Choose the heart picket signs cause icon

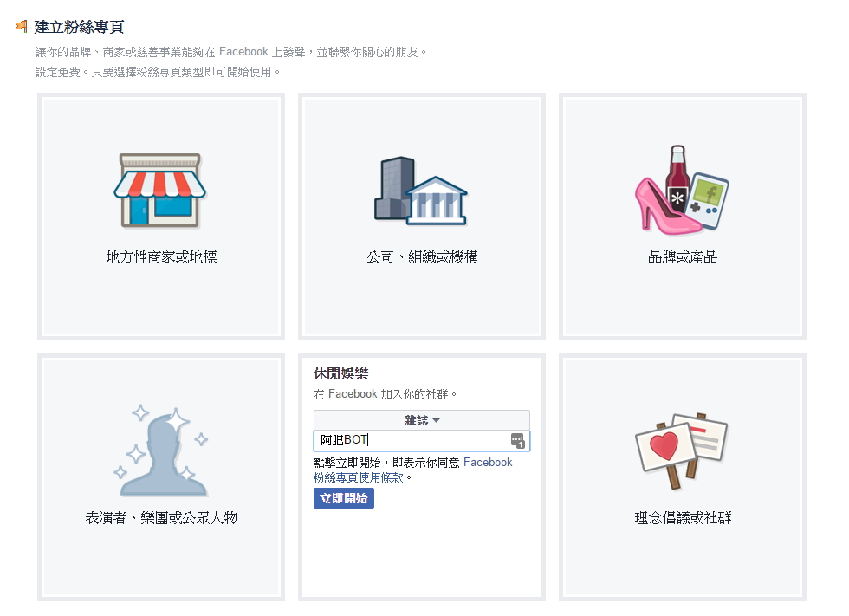pos(682,451)
